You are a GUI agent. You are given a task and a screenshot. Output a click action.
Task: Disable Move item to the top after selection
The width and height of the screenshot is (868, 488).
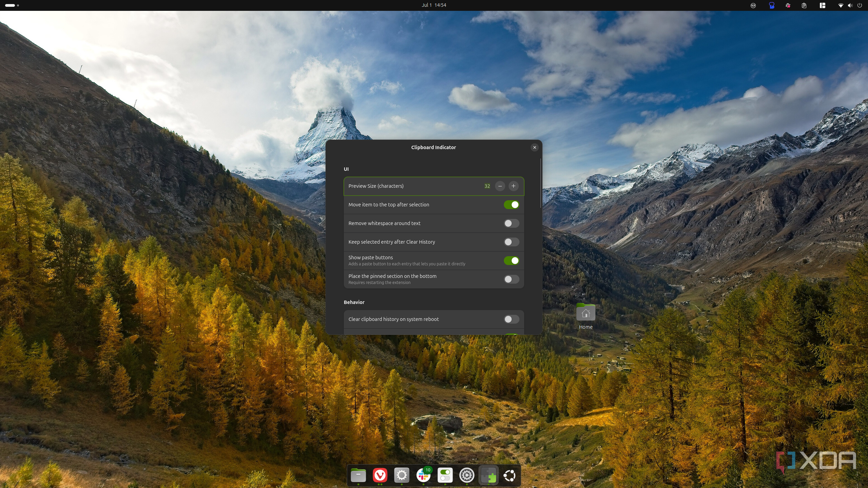(x=511, y=204)
